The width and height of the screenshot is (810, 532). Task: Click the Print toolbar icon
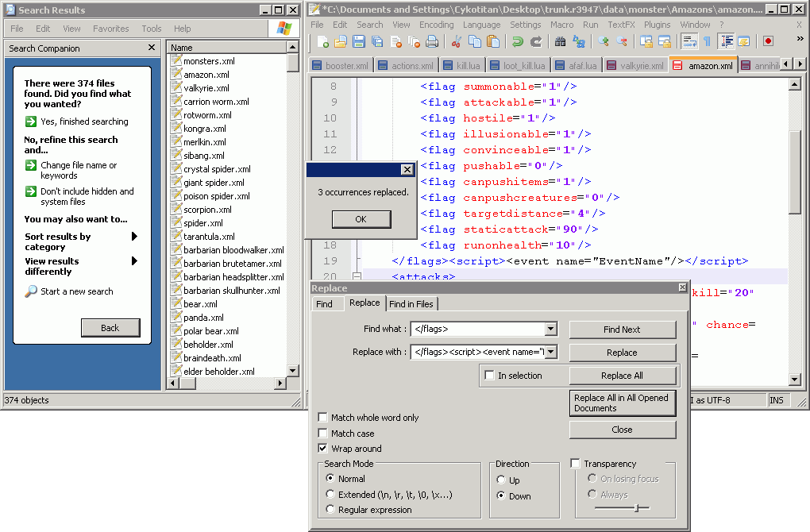pyautogui.click(x=432, y=42)
